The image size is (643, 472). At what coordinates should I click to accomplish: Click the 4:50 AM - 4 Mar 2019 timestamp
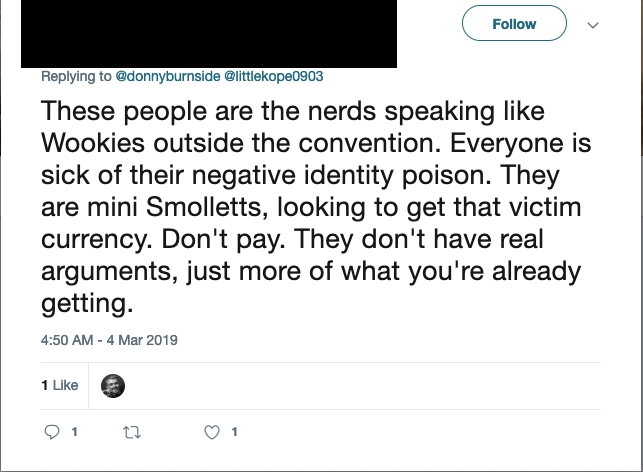(109, 340)
